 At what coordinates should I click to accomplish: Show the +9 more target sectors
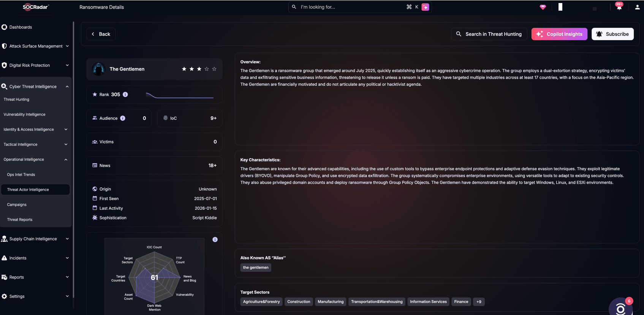tap(479, 302)
